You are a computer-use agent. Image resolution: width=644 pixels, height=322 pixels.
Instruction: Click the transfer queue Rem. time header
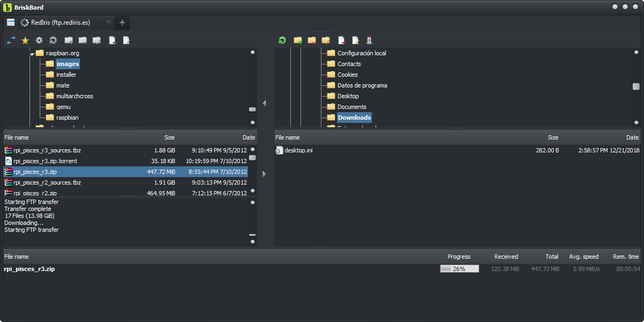(x=621, y=257)
